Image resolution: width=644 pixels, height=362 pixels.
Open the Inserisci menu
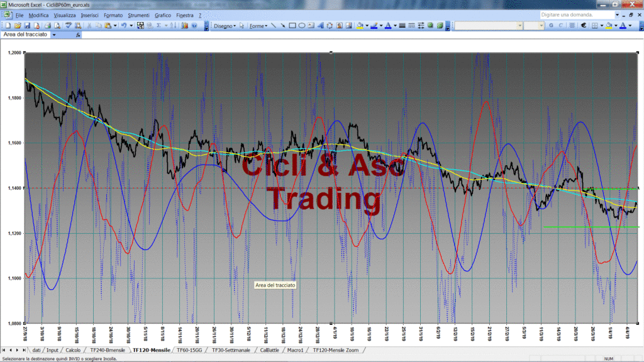pyautogui.click(x=89, y=15)
